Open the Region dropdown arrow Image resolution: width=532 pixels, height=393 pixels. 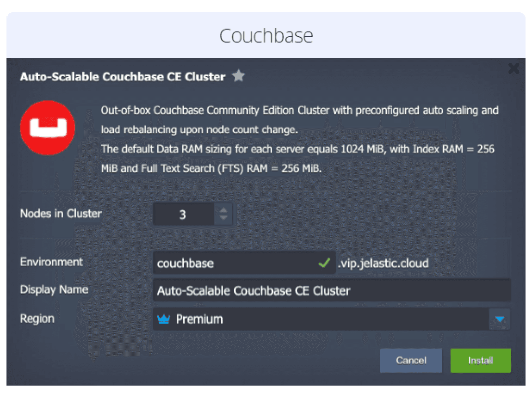click(500, 319)
